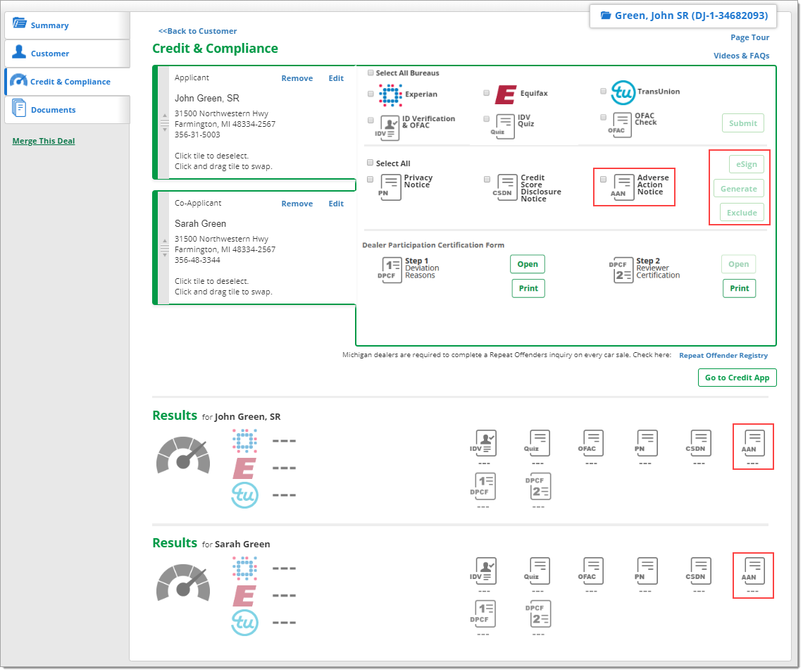Screen dimensions: 803x672
Task: Tick the Experian checkbox
Action: [371, 94]
